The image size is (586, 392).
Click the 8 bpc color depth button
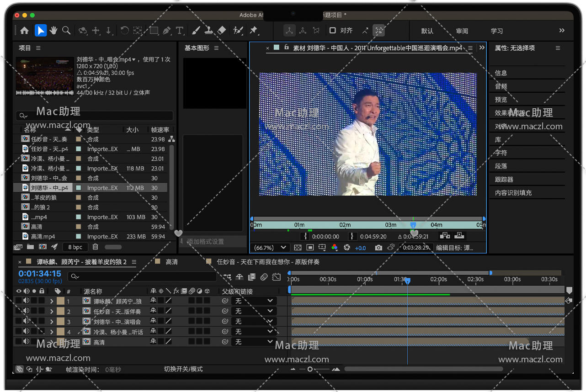coord(75,247)
